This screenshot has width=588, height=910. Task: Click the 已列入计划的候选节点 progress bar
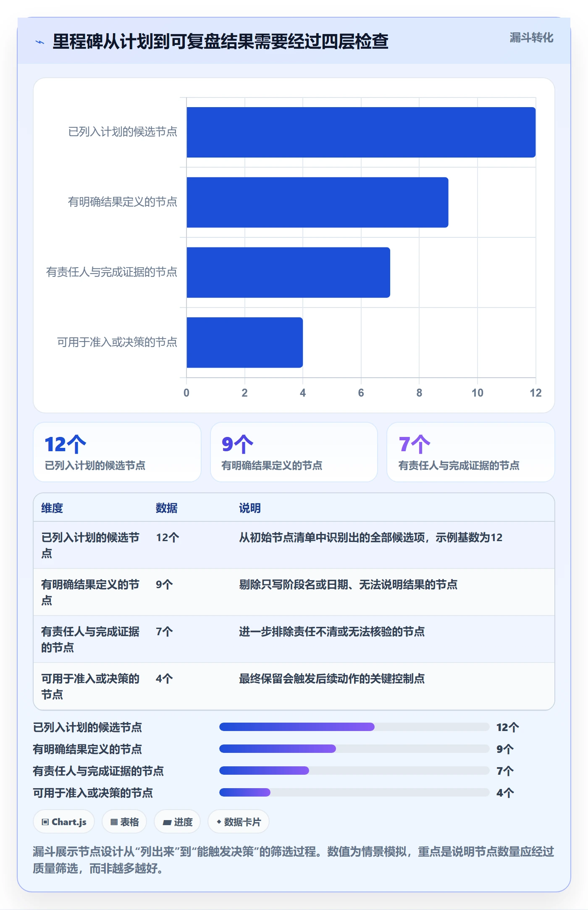coord(354,727)
